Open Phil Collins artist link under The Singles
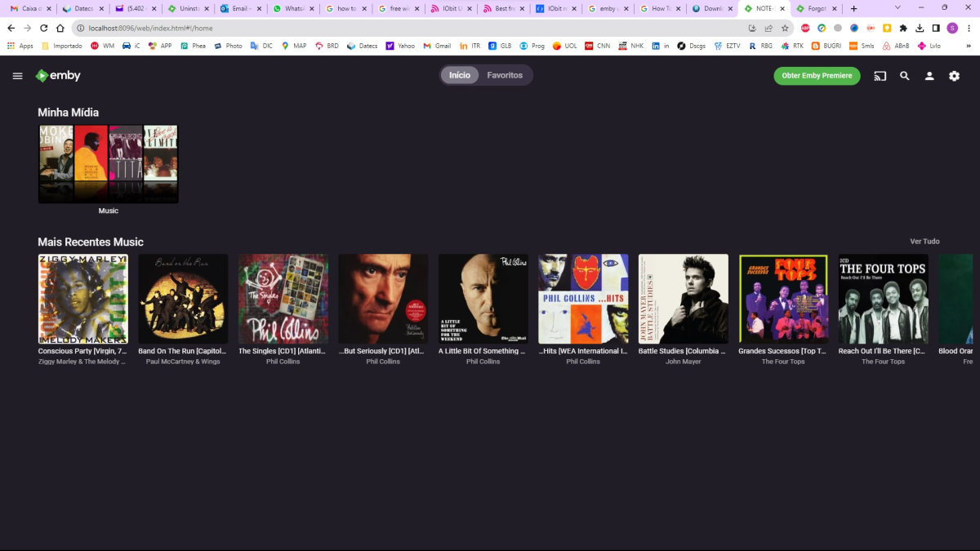This screenshot has height=551, width=980. click(283, 362)
